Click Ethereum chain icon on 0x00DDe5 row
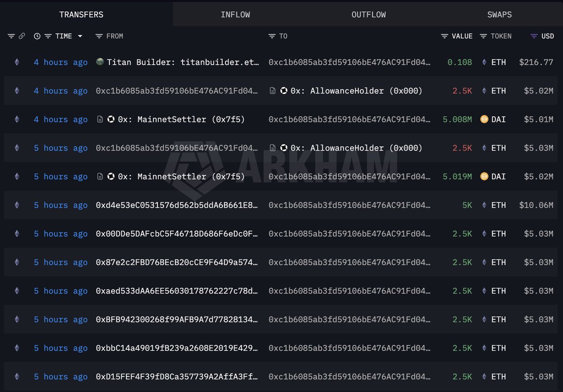 click(x=17, y=234)
